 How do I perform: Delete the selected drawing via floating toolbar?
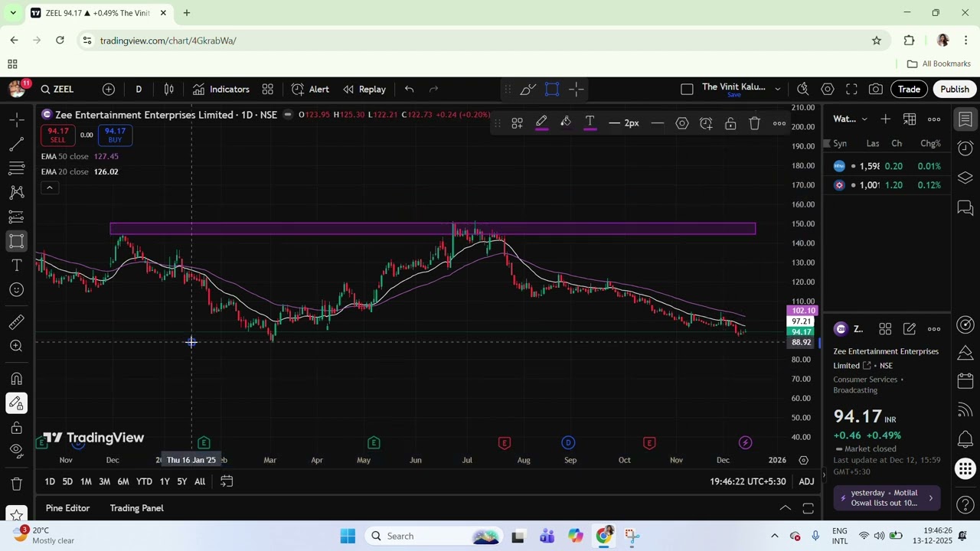[755, 123]
